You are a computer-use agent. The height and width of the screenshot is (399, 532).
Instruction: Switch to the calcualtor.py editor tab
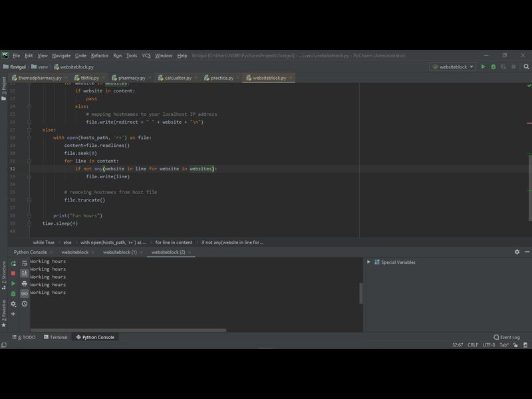click(x=178, y=78)
